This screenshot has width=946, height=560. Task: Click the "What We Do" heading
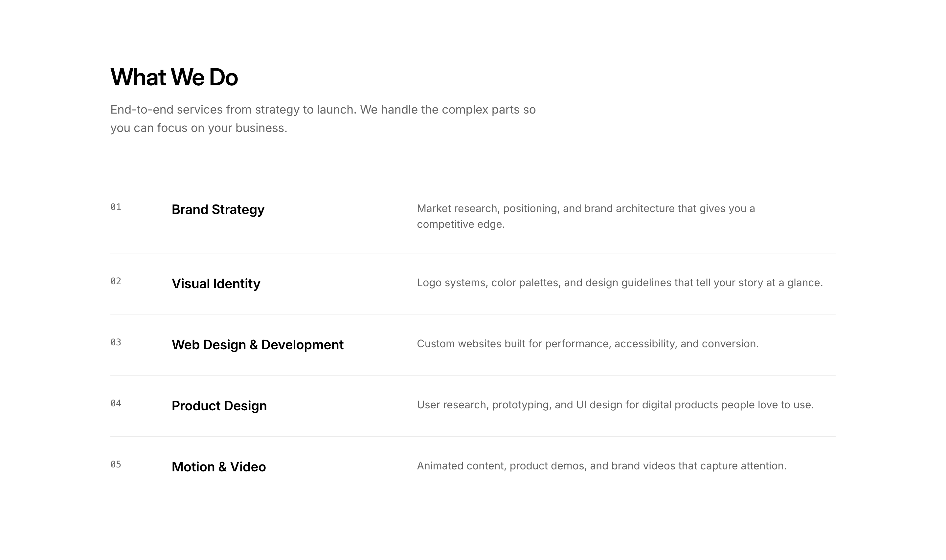click(x=174, y=77)
